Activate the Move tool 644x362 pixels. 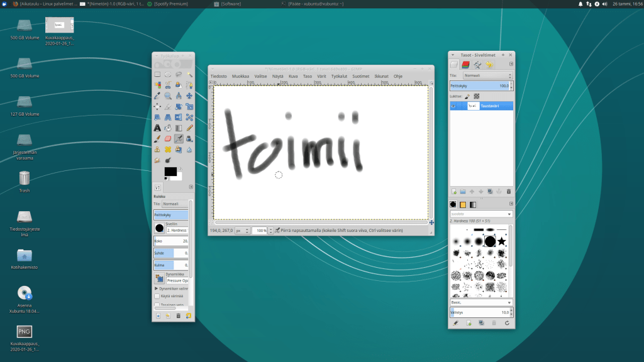click(189, 96)
